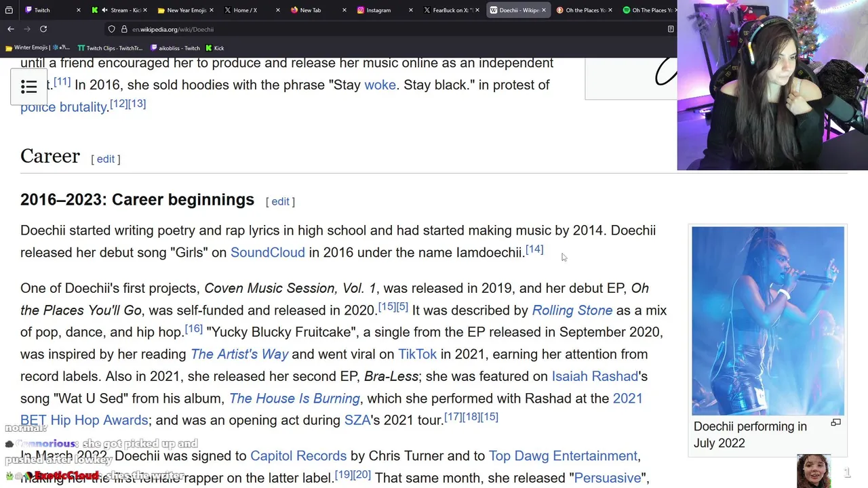Close the Twitch tab
The height and width of the screenshot is (488, 868).
[79, 10]
